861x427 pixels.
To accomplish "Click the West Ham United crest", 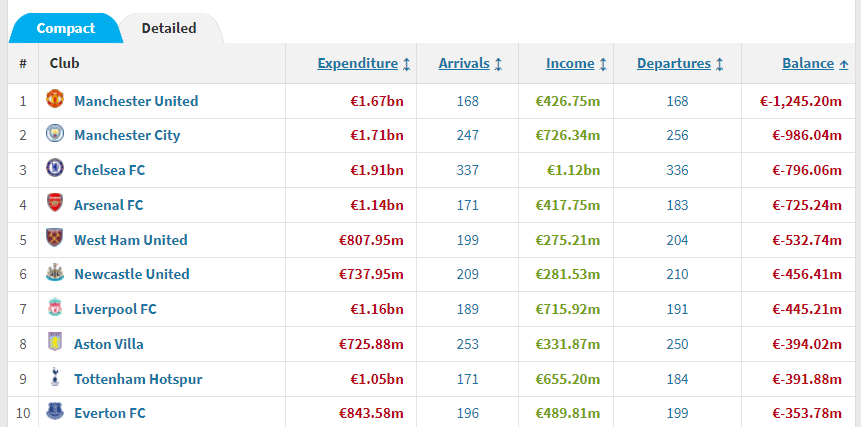I will (x=55, y=238).
